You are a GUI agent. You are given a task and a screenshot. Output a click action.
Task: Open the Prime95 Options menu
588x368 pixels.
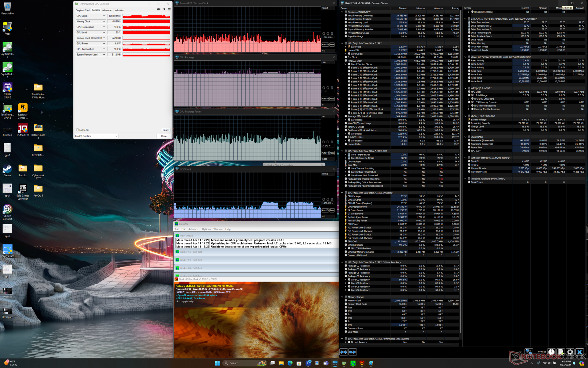pyautogui.click(x=206, y=229)
